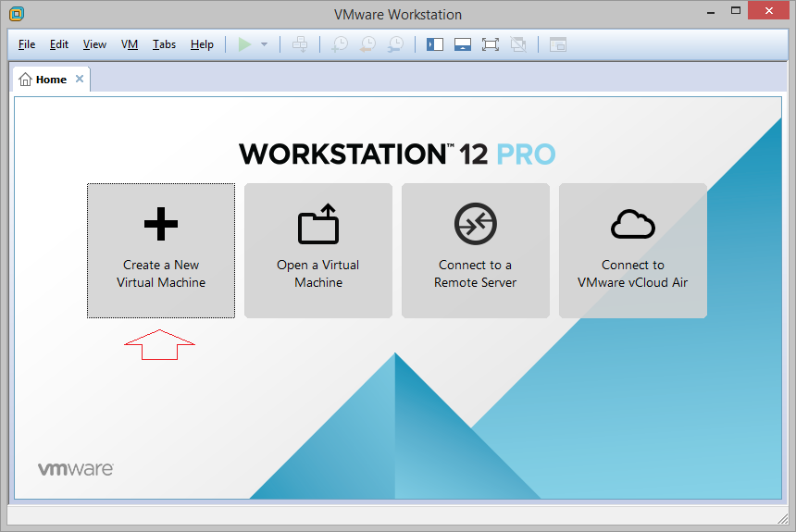Click Open a Virtual Machine
Screen dimensions: 796x532
318,251
